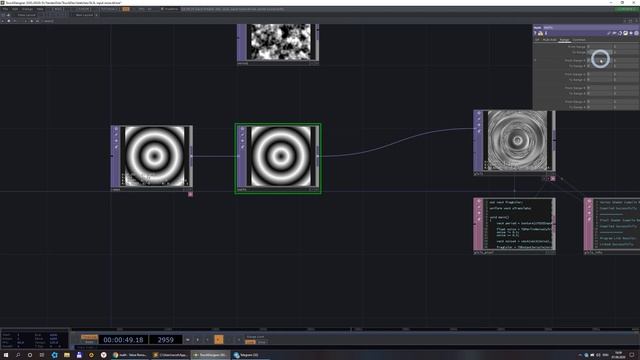The height and width of the screenshot is (360, 640).
Task: Open the Edit menu
Action: click(15, 9)
